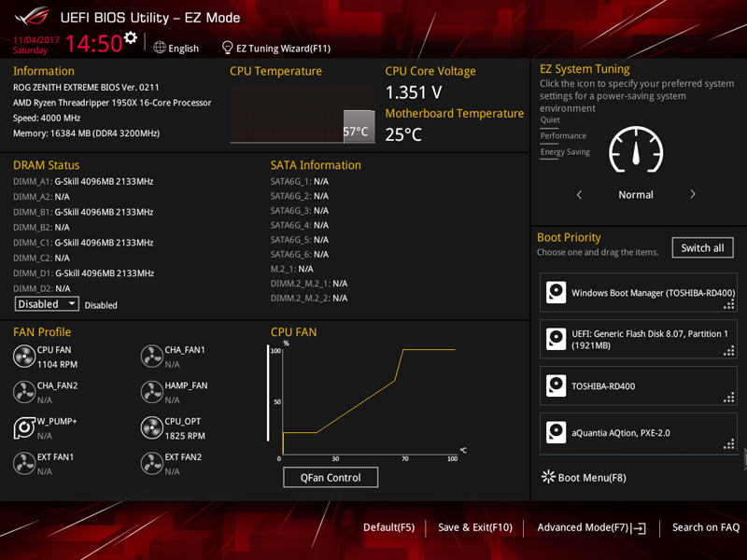Select the Performance tuning option
Screen dimensions: 747x560
(x=563, y=135)
